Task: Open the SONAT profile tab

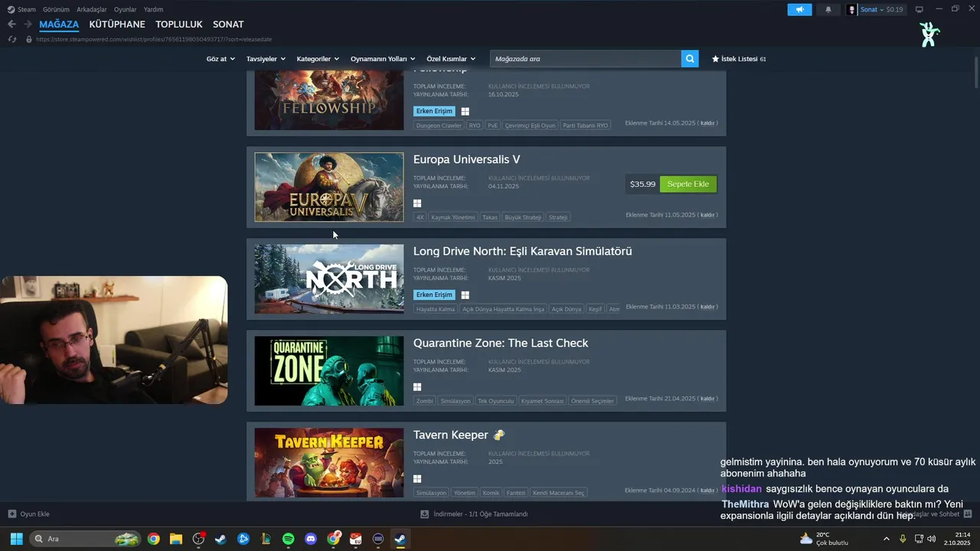Action: (x=228, y=24)
